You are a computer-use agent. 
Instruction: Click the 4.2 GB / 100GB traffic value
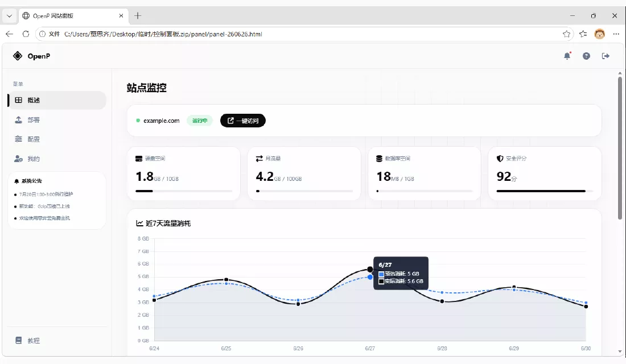coord(279,176)
